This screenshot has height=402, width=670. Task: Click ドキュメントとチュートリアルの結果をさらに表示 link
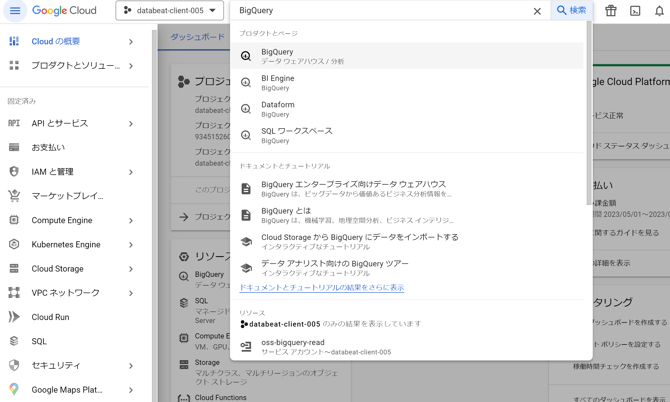click(322, 288)
